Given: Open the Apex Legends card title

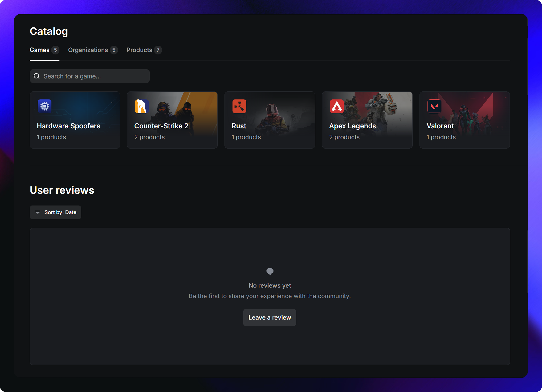Looking at the screenshot, I should [x=353, y=126].
